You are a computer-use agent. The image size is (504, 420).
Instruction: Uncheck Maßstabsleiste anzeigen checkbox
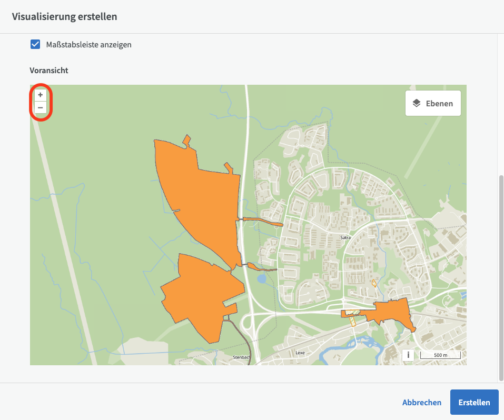(35, 45)
